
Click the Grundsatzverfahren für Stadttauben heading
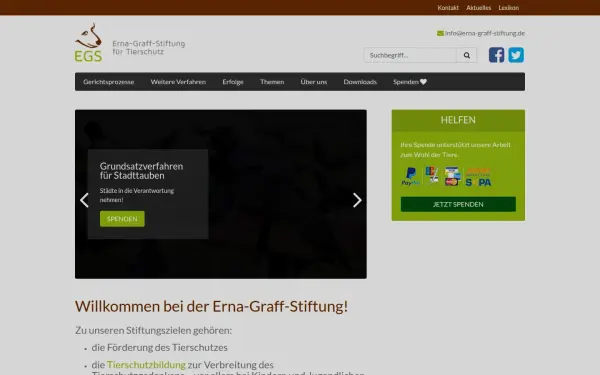[141, 171]
